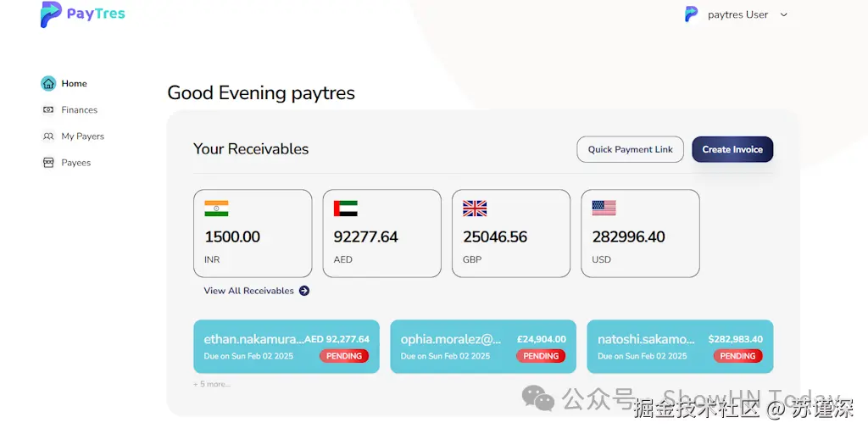Click the arrow icon beside View All Receivables
The image size is (868, 434).
304,291
